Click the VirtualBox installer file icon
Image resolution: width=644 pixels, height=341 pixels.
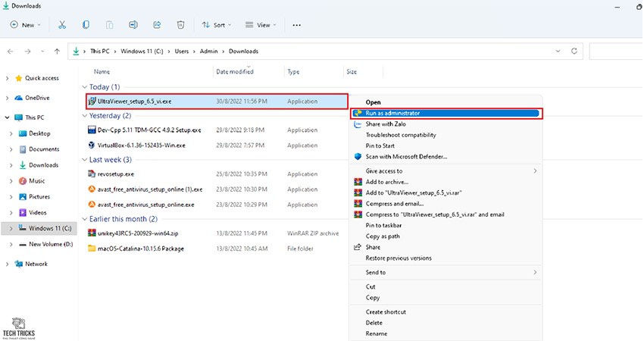(x=92, y=145)
